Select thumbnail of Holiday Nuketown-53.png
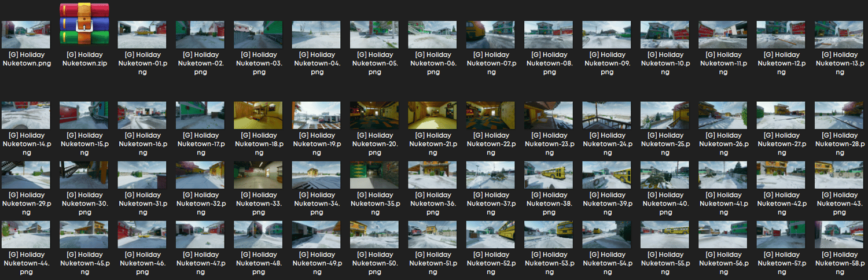The width and height of the screenshot is (868, 280). pos(549,234)
